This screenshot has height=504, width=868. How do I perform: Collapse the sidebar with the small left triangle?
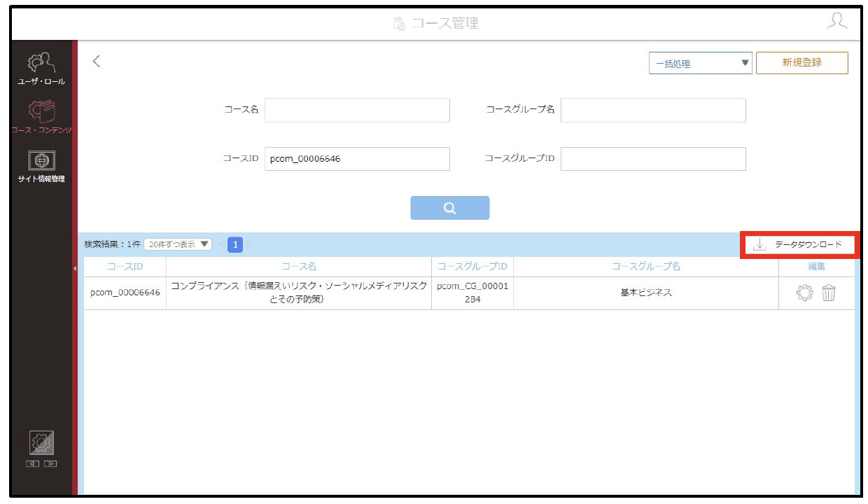[x=75, y=269]
